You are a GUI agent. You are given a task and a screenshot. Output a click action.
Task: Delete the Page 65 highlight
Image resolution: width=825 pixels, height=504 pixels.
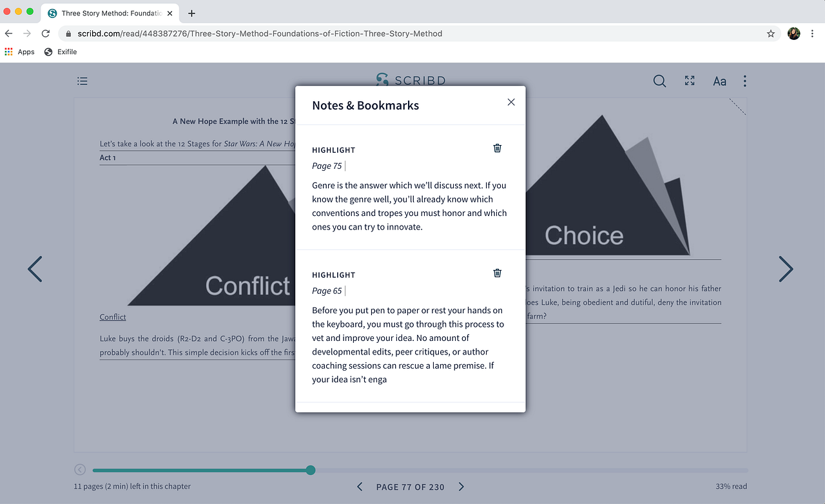pos(497,273)
